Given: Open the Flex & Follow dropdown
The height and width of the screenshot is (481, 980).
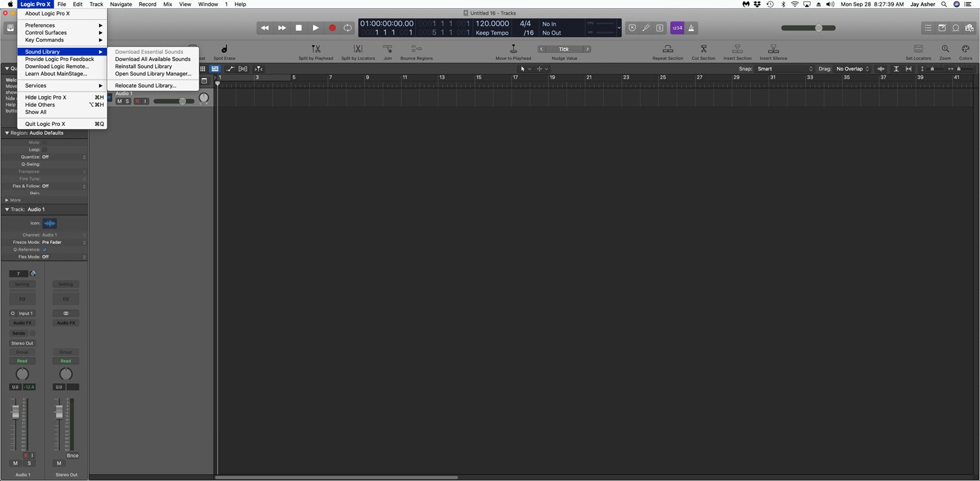Looking at the screenshot, I should pyautogui.click(x=64, y=186).
